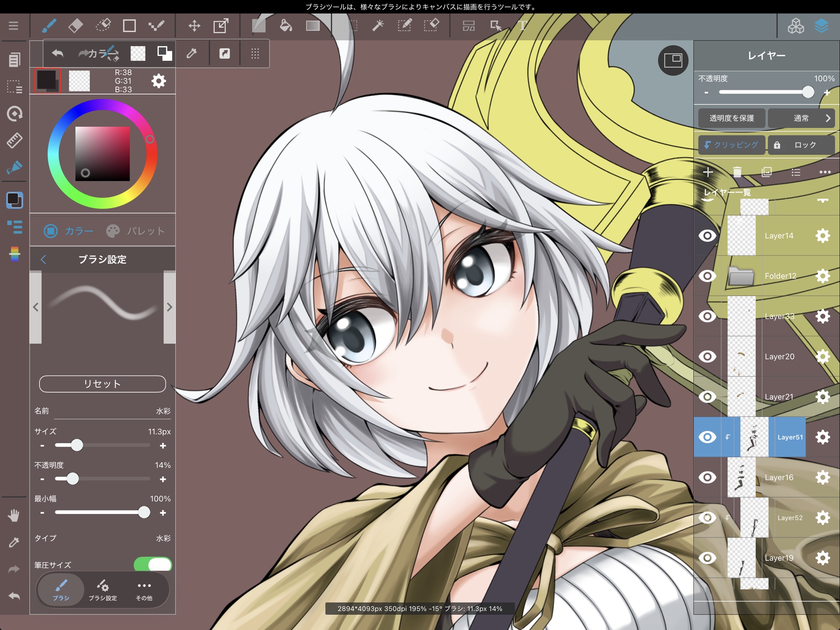The height and width of the screenshot is (630, 840).
Task: Select the Move tool
Action: click(194, 26)
